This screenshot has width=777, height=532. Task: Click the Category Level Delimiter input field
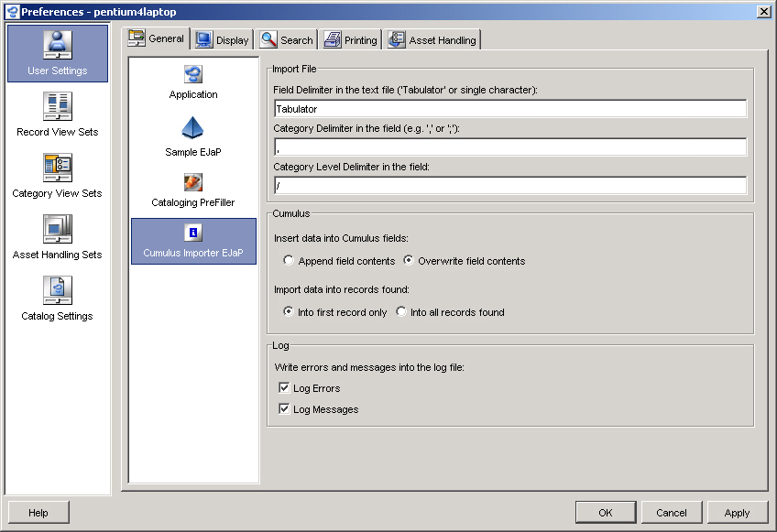(x=509, y=185)
